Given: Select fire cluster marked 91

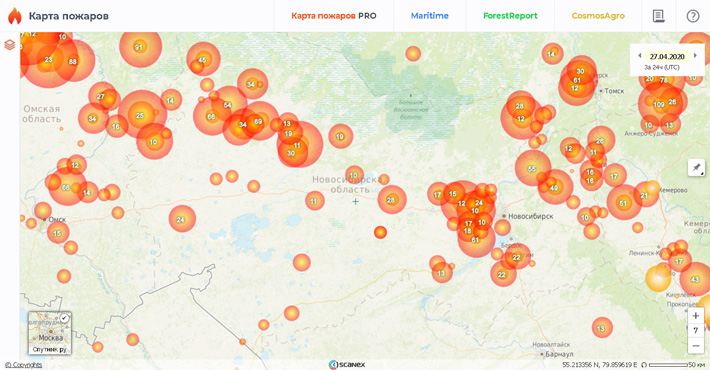Looking at the screenshot, I should 140,47.
